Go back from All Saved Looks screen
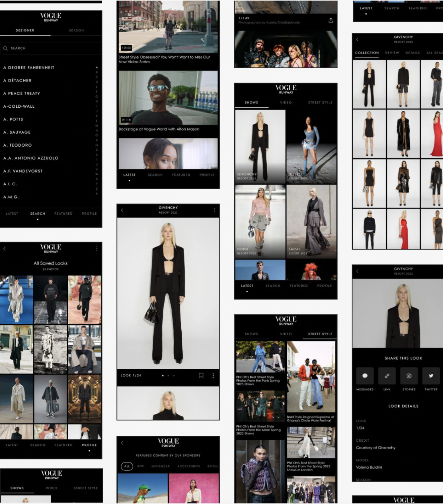443x504 pixels. pyautogui.click(x=5, y=249)
